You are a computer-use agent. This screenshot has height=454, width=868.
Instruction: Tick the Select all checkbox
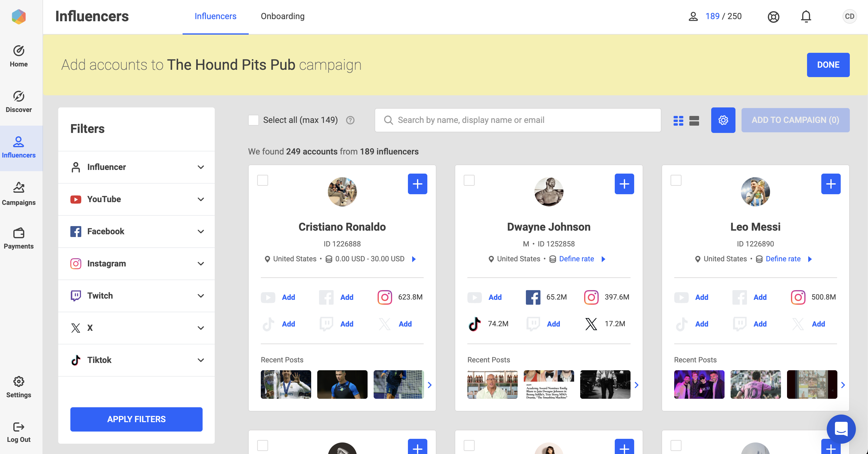click(x=253, y=120)
